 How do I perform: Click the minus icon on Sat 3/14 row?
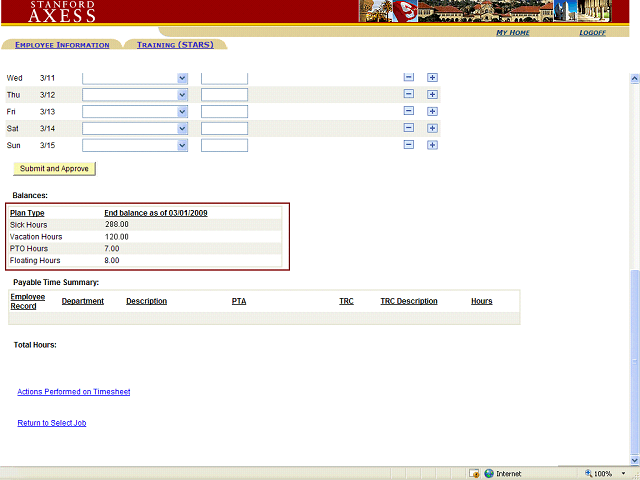point(408,128)
